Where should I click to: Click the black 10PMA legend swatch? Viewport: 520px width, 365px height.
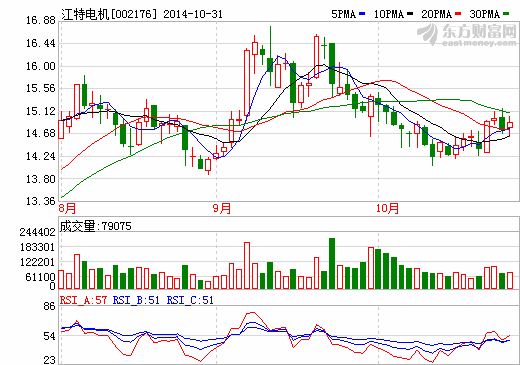click(410, 14)
